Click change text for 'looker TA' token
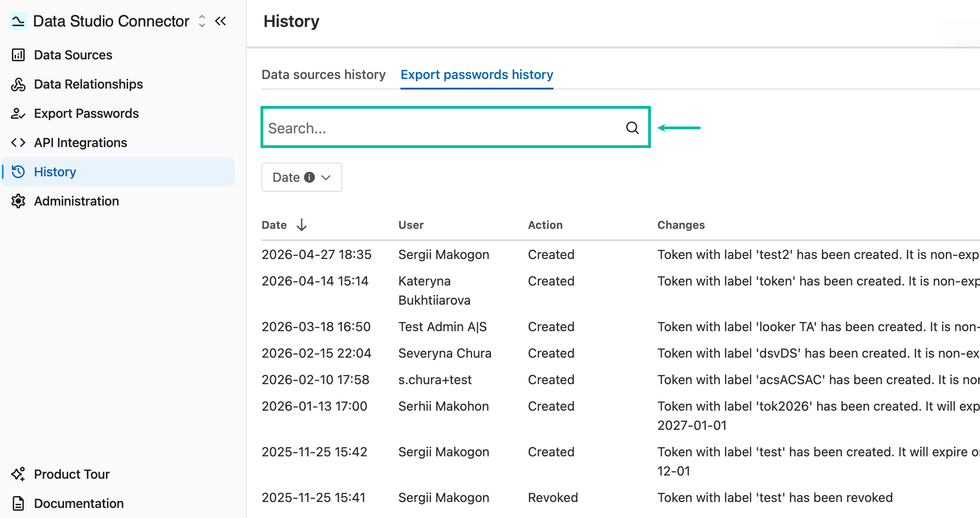Image resolution: width=980 pixels, height=518 pixels. (818, 327)
